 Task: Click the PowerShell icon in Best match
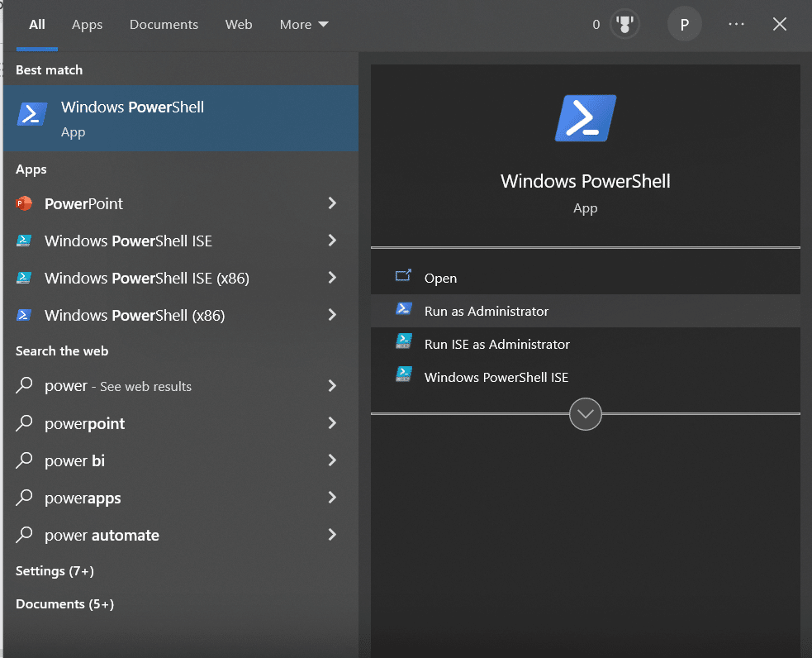[x=32, y=114]
